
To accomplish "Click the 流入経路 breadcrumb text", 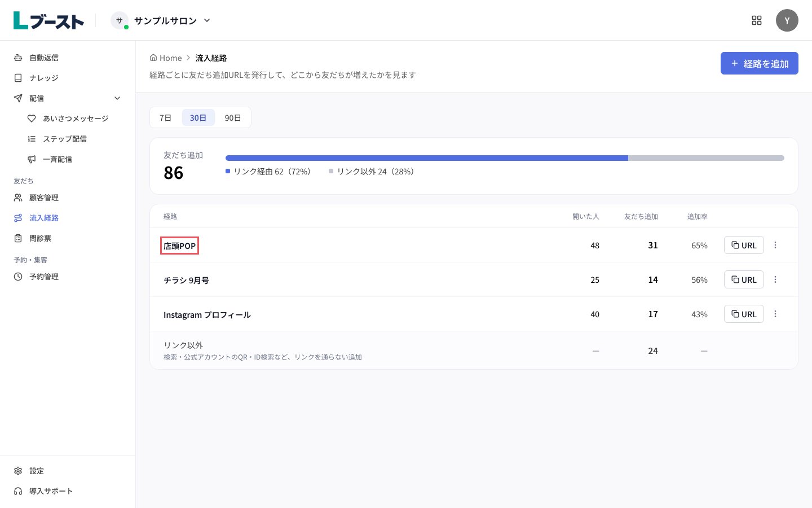I will (x=211, y=58).
